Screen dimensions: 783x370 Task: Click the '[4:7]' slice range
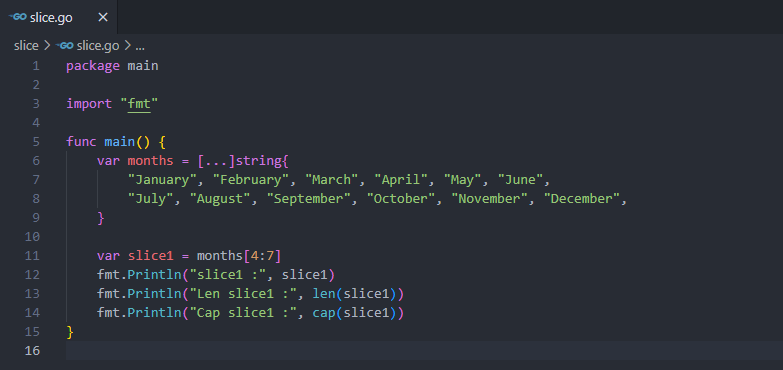(262, 256)
